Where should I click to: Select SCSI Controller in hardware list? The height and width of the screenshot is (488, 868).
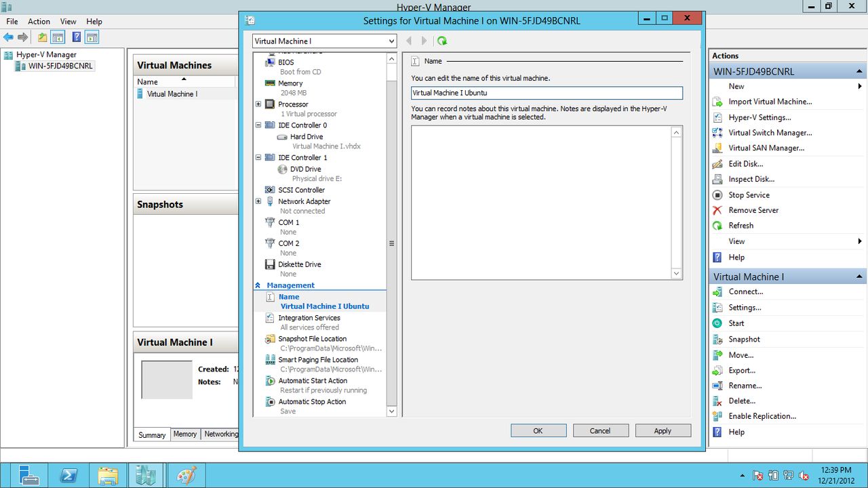tap(301, 190)
